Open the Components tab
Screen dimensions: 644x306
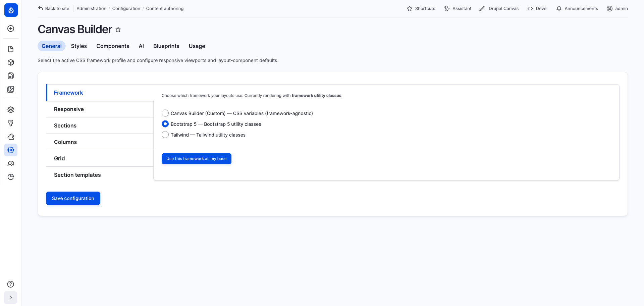click(113, 46)
